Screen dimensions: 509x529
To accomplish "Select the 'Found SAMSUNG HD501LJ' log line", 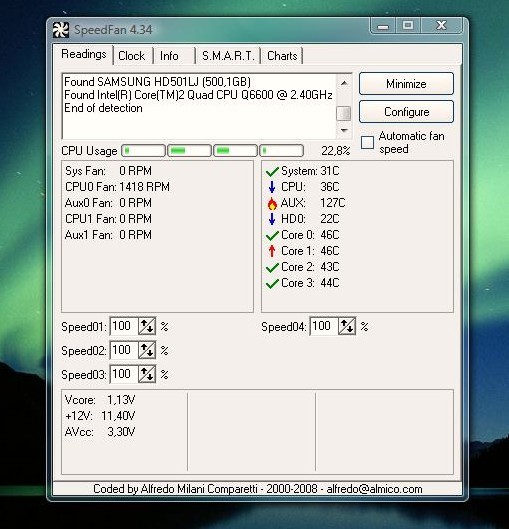I will pyautogui.click(x=157, y=82).
